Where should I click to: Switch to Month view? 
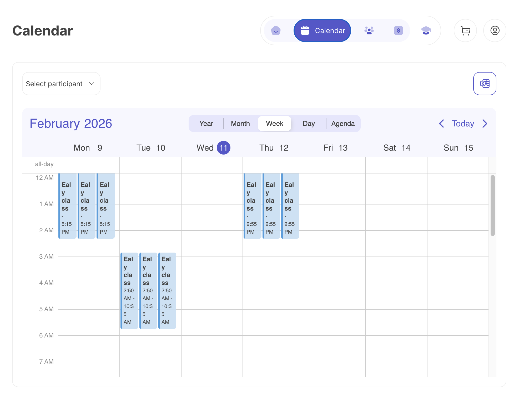point(240,124)
